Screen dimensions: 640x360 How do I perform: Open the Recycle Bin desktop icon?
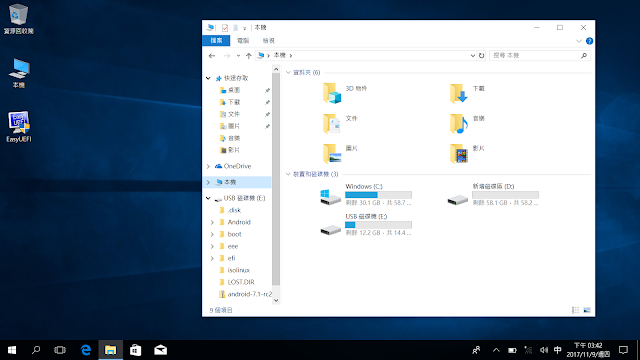pyautogui.click(x=18, y=19)
